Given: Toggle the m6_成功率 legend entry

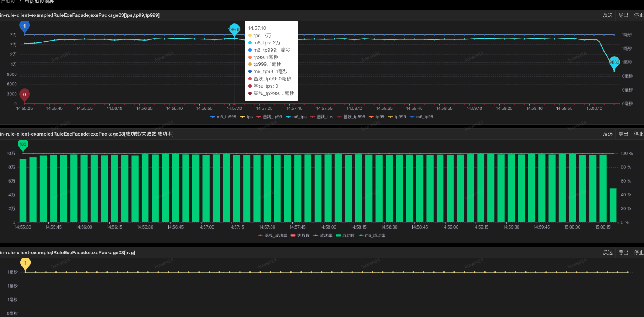Looking at the screenshot, I should pyautogui.click(x=372, y=236).
